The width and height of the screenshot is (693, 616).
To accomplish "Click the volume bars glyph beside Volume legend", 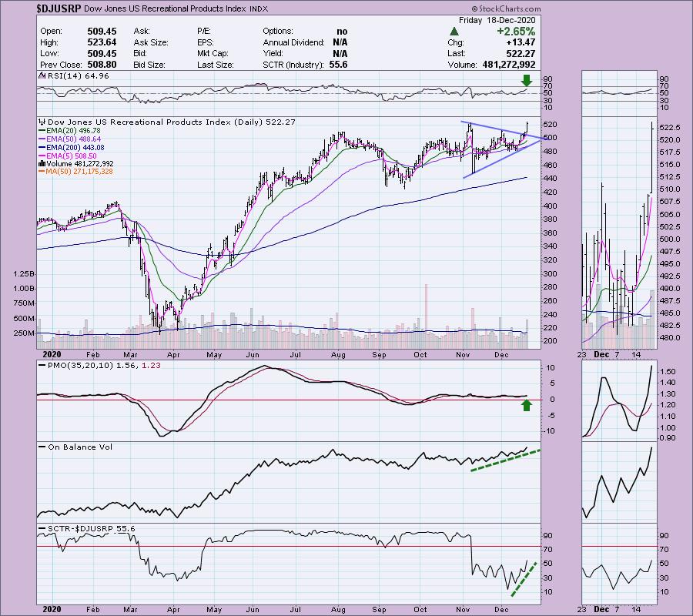I will coord(42,163).
